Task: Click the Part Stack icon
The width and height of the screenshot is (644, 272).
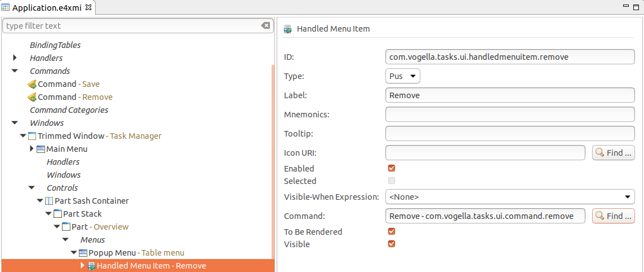Action: pyautogui.click(x=57, y=214)
